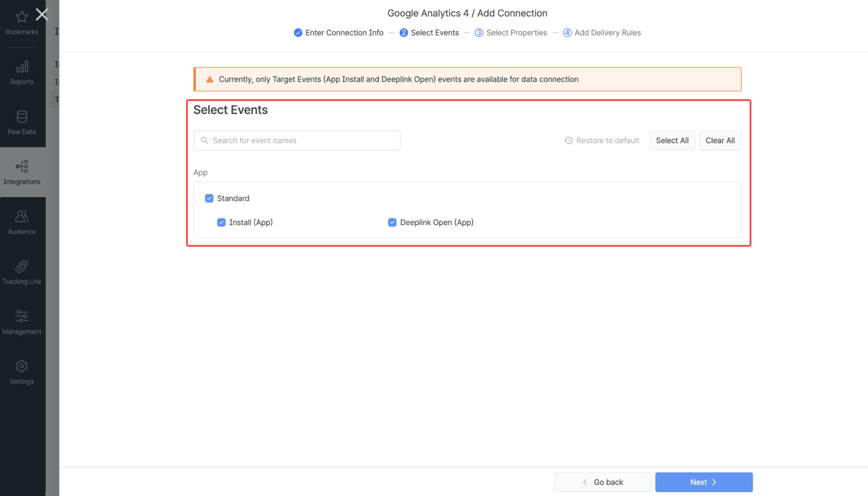This screenshot has width=868, height=496.
Task: Jump to Select Properties step
Action: click(511, 33)
